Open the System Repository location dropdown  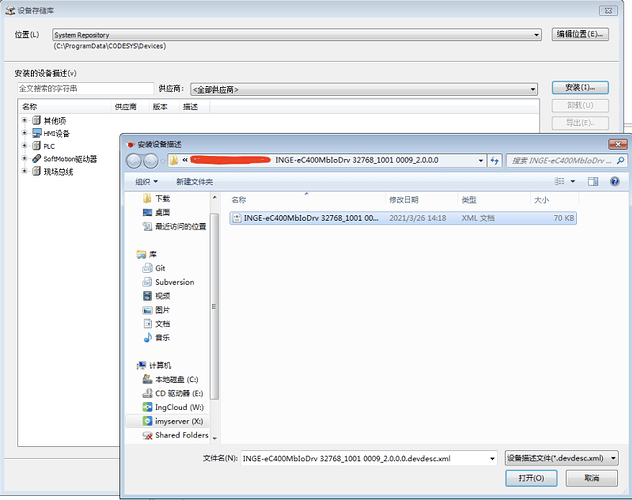pyautogui.click(x=536, y=35)
